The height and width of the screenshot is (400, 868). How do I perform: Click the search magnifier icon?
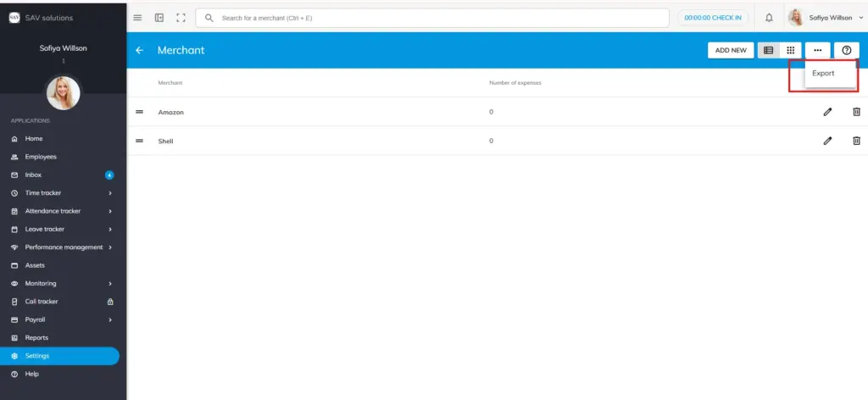pyautogui.click(x=209, y=18)
